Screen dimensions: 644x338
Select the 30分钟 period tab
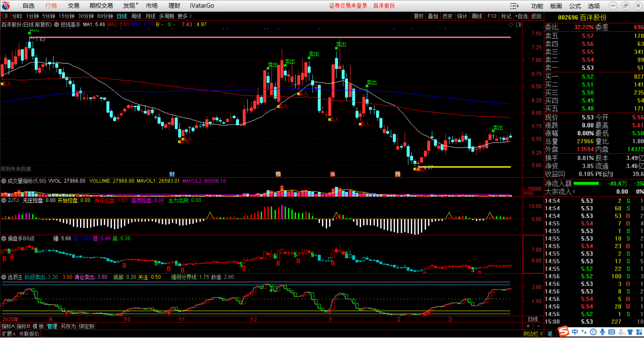pos(86,16)
